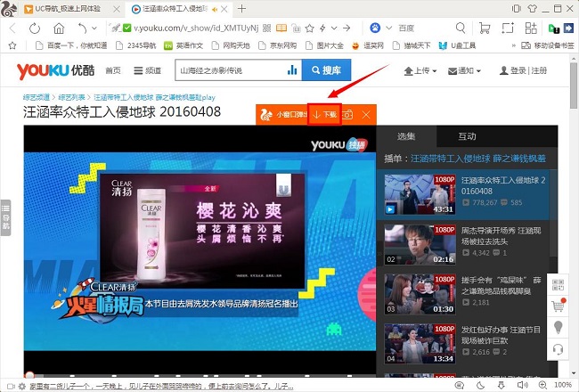Click the QR code icon in right sidebar
Screen dimensions: 579x392
[559, 285]
